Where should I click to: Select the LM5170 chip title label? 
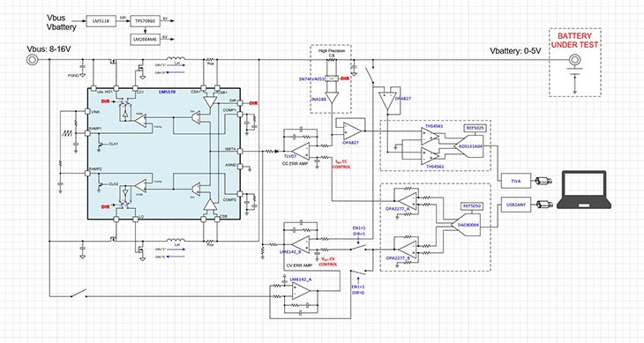167,93
